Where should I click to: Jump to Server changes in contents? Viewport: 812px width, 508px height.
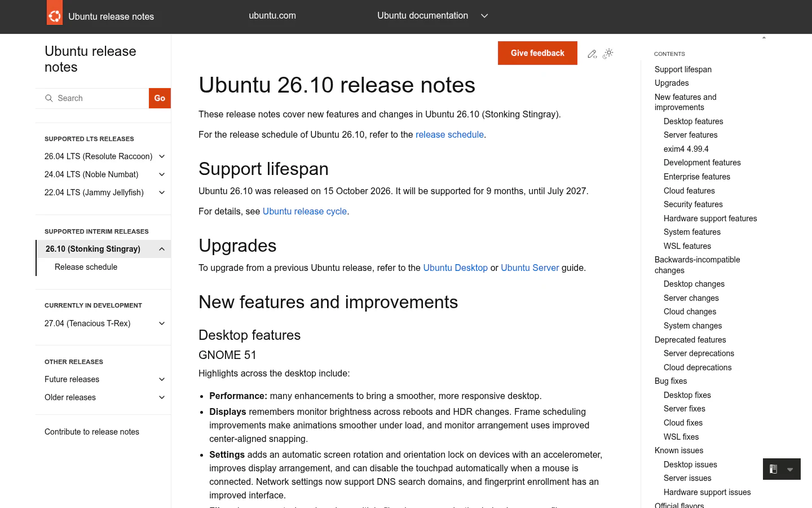tap(691, 298)
